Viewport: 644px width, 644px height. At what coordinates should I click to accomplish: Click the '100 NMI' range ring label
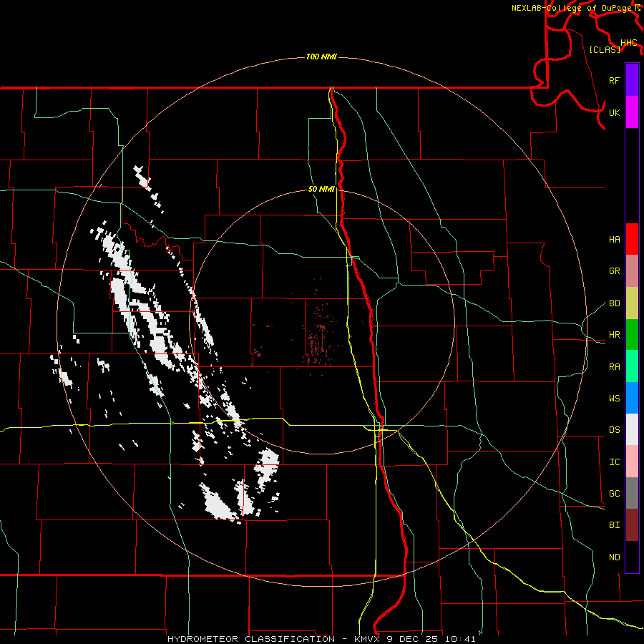(x=321, y=57)
